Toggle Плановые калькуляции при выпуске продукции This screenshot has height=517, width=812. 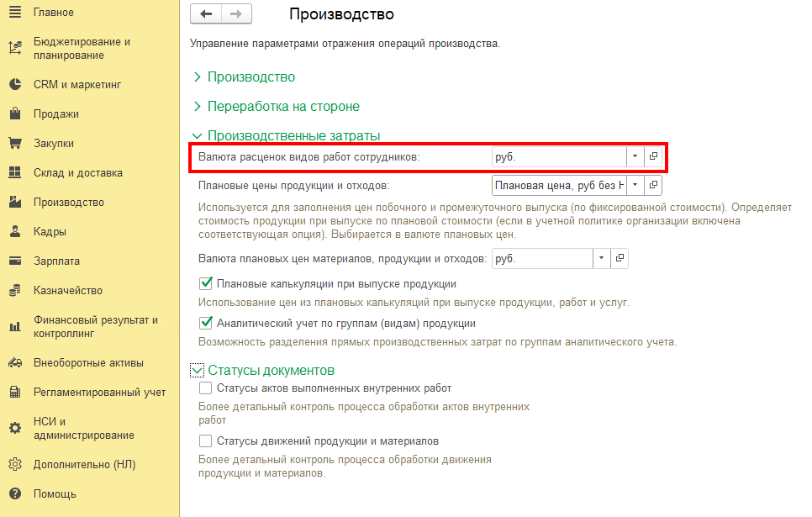(x=206, y=283)
